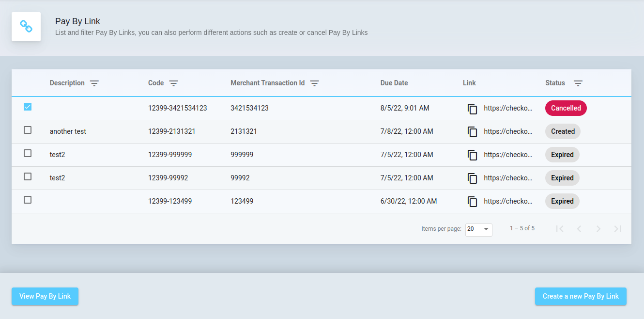Copy link for code 12399-123499
This screenshot has height=319, width=644.
click(472, 202)
